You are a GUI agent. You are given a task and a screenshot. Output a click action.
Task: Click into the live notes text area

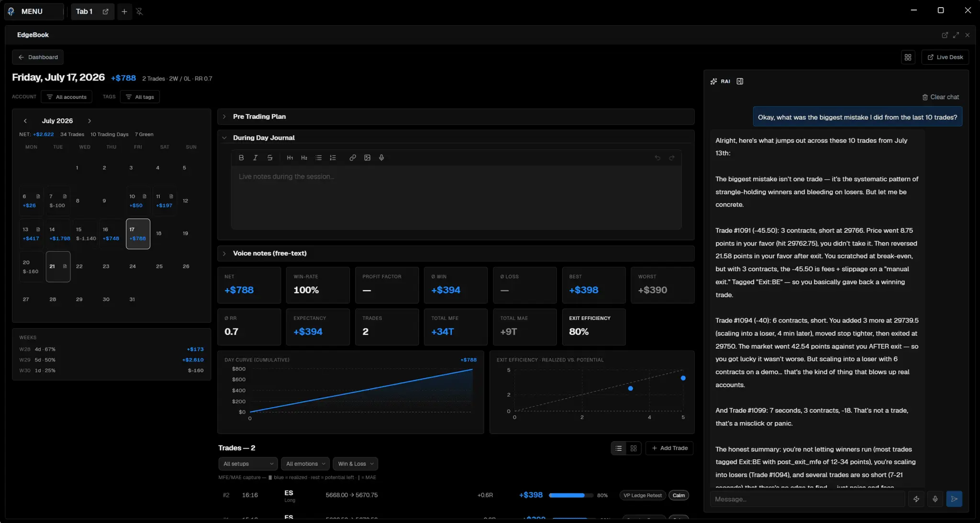click(456, 198)
